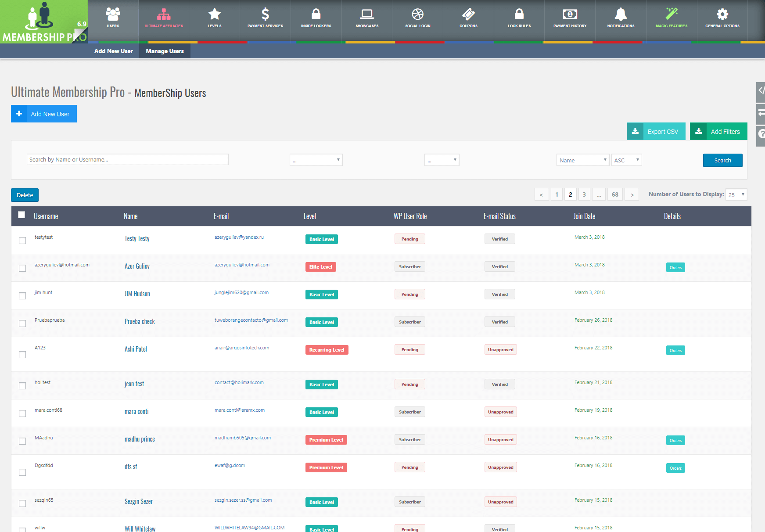Go to previous page arrow
Image resolution: width=765 pixels, height=532 pixels.
(542, 194)
